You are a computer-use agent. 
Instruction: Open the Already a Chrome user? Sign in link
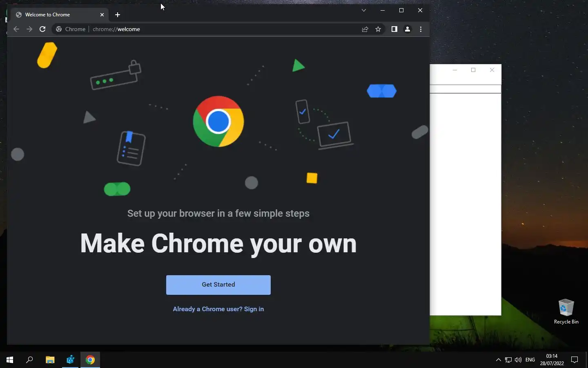218,309
